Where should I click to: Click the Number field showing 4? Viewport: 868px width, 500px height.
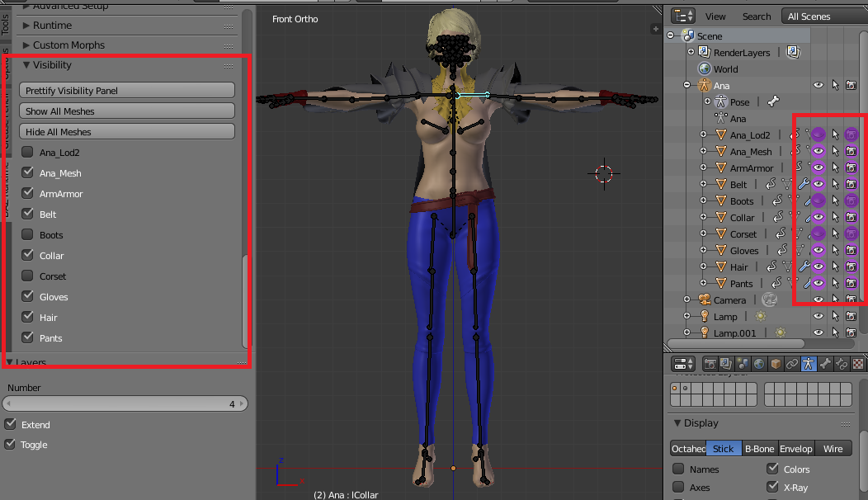125,403
